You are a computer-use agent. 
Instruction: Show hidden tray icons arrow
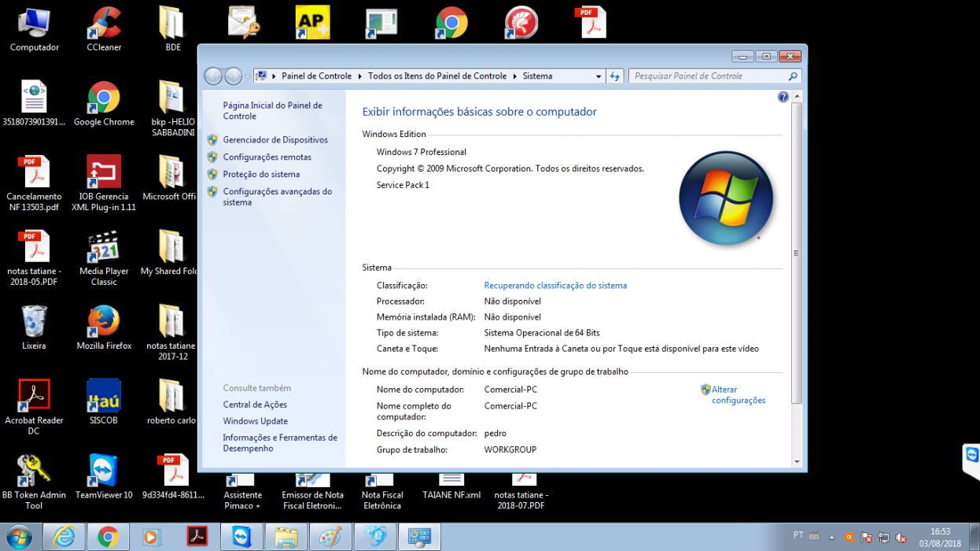(831, 538)
